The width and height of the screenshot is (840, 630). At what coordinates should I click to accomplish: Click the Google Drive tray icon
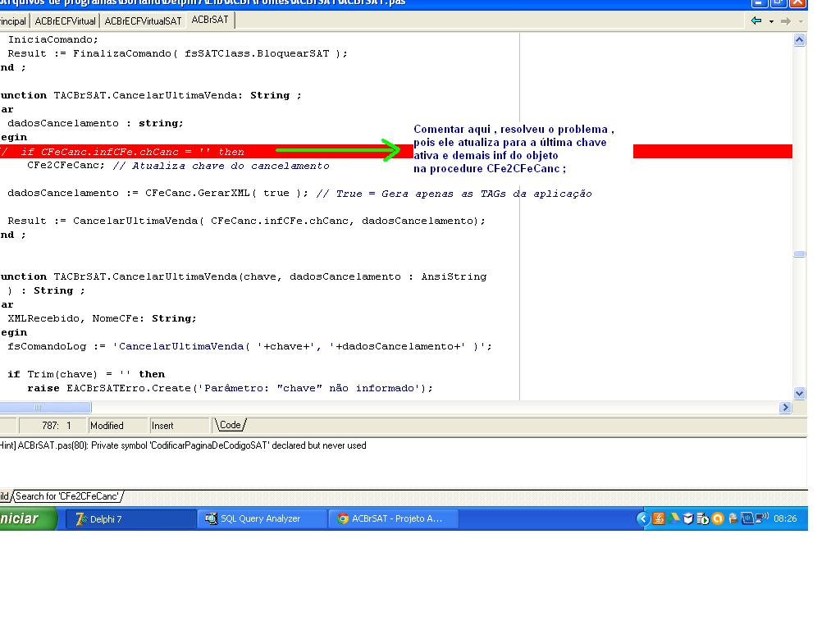(673, 518)
